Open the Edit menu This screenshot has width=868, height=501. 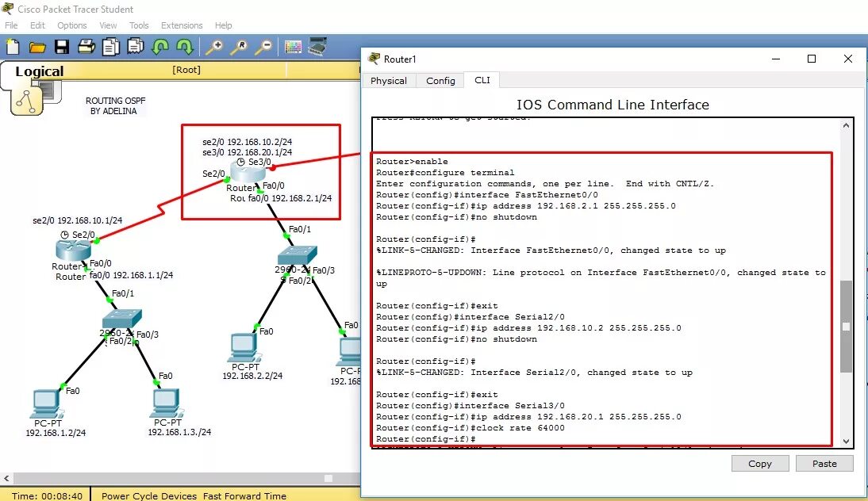37,25
